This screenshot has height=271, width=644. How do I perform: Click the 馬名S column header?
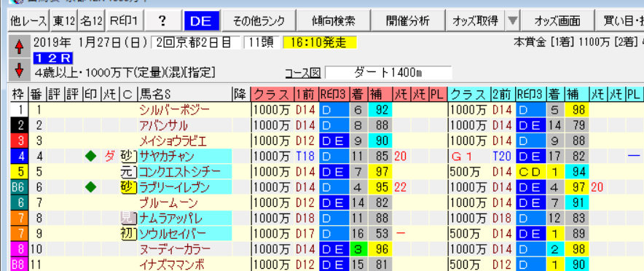pyautogui.click(x=185, y=95)
